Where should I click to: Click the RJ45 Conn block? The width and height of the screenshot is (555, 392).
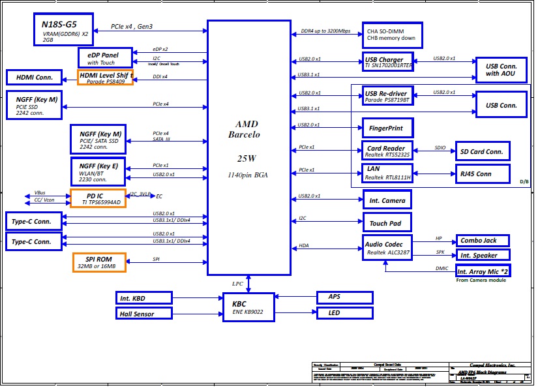click(483, 174)
